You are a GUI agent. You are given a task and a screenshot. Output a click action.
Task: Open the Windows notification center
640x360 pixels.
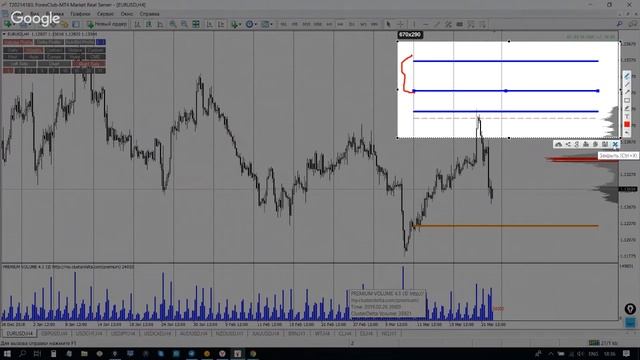(627, 353)
